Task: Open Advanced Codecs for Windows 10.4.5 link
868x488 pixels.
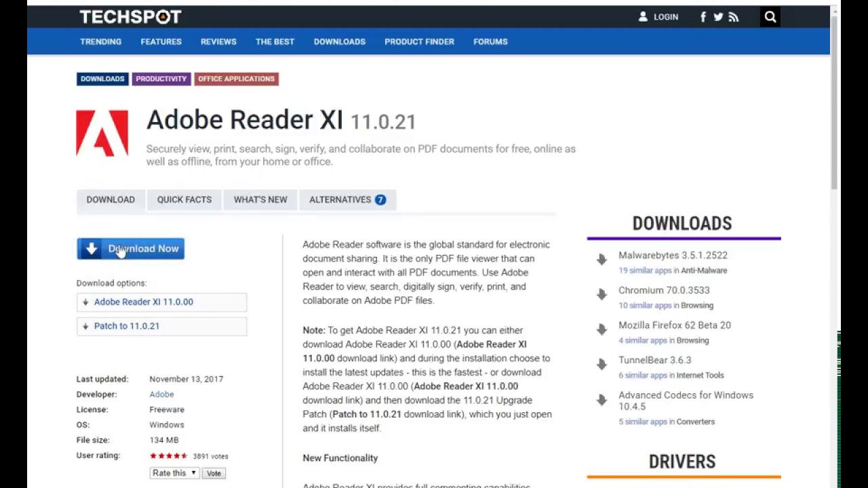Action: pyautogui.click(x=686, y=401)
